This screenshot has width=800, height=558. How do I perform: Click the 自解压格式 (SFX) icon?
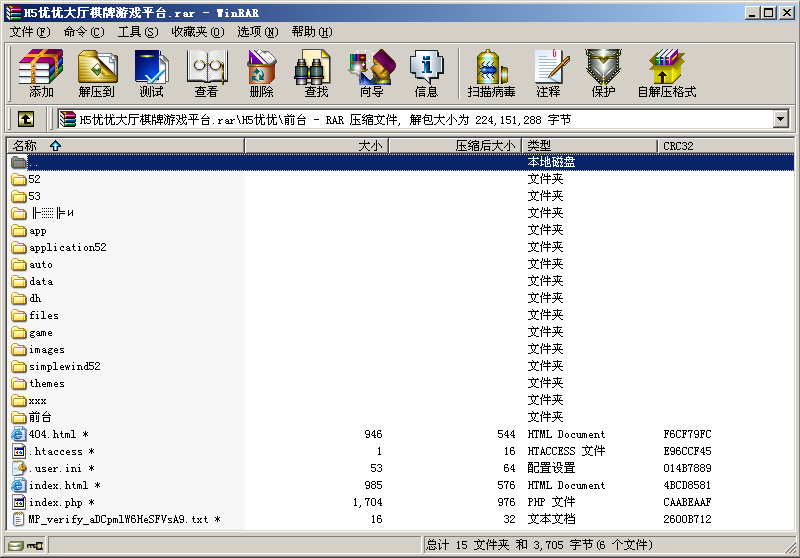(x=666, y=73)
